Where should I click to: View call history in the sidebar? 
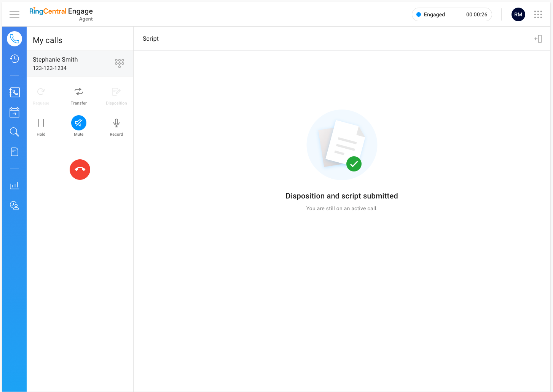[14, 59]
